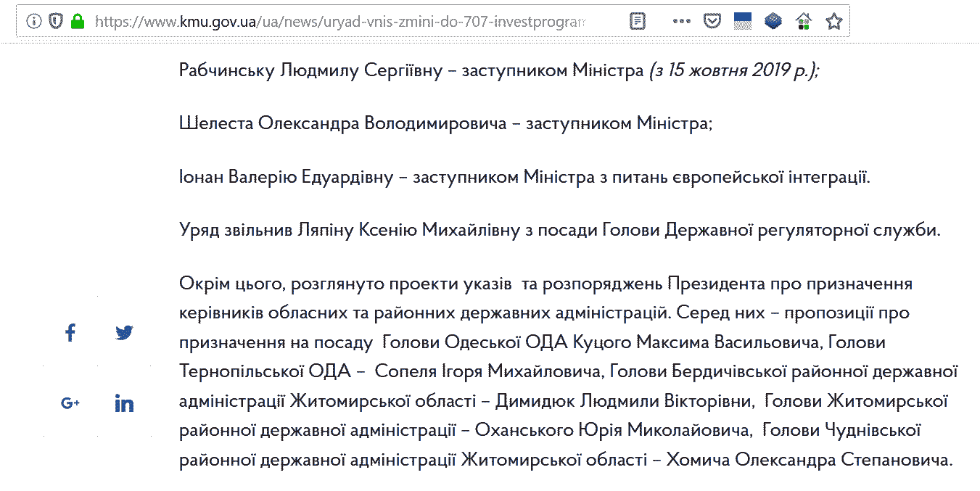Click the blue-and-white flag extension icon

coord(743,21)
